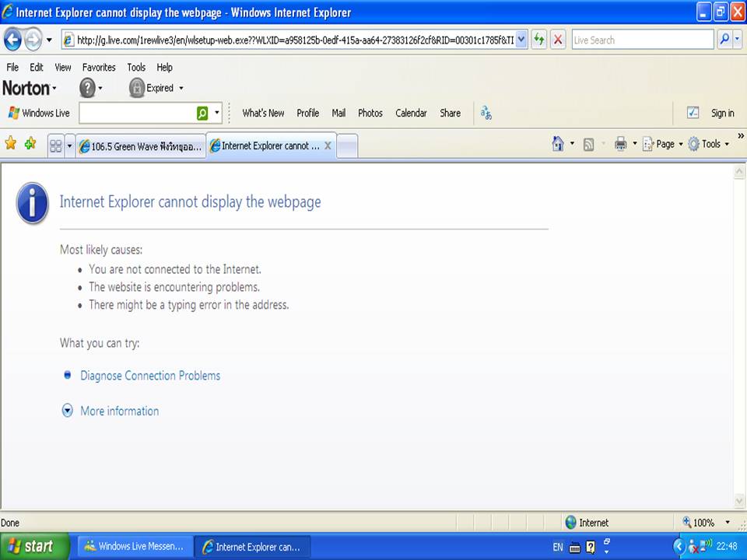Screen dimensions: 747x560
Task: Click the Windows Live toolbar search field
Action: [137, 114]
